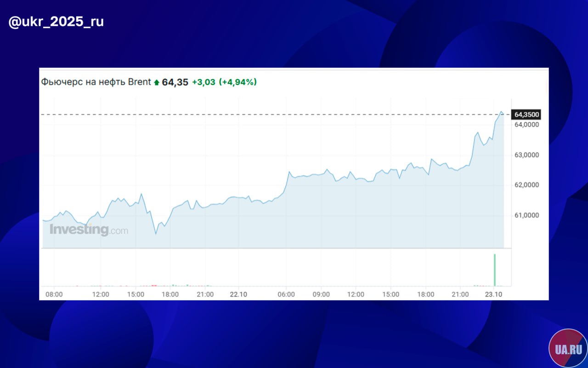Click the Investing.com watermark logo
This screenshot has height=368, width=588.
coord(89,230)
